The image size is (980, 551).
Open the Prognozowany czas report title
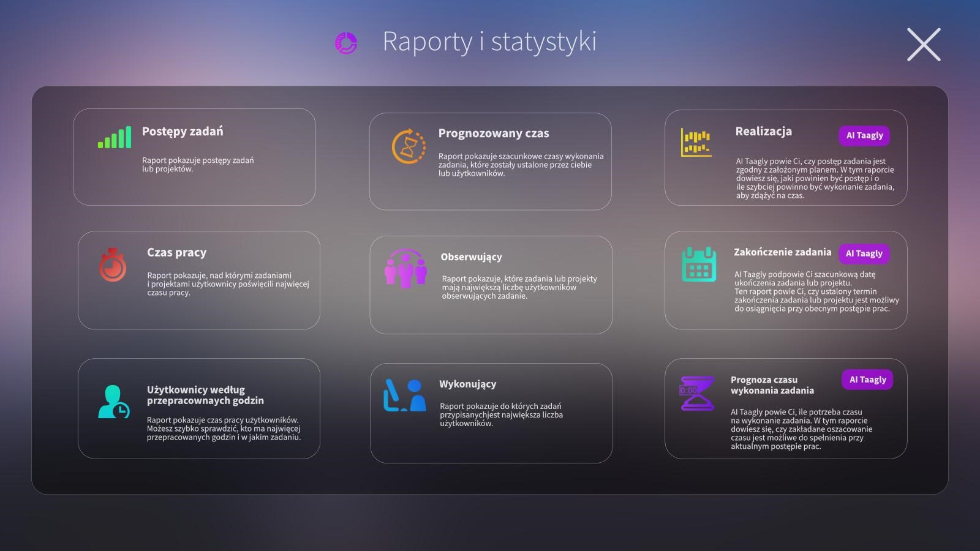coord(494,133)
